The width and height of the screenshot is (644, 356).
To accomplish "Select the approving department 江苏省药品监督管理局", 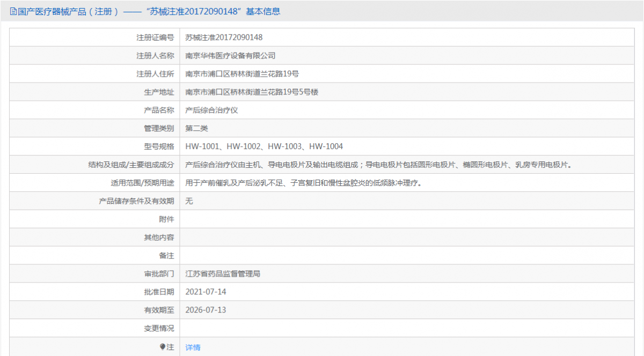I will (x=223, y=274).
